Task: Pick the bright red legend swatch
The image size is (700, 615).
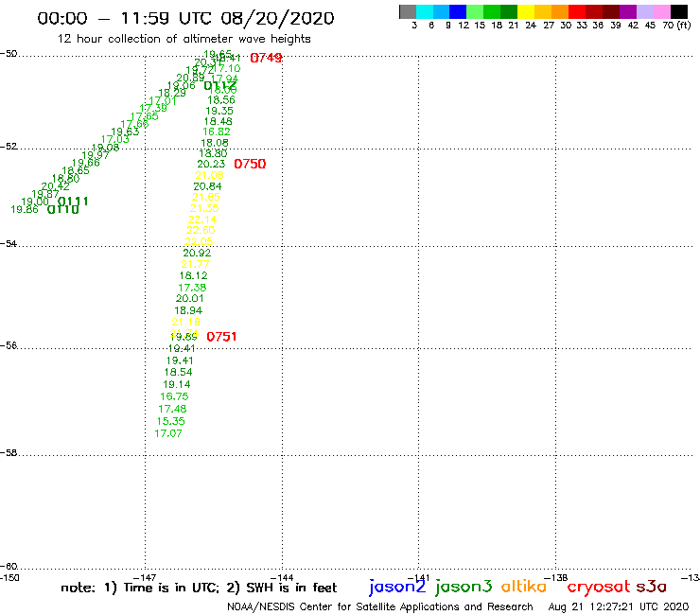Action: coord(577,11)
